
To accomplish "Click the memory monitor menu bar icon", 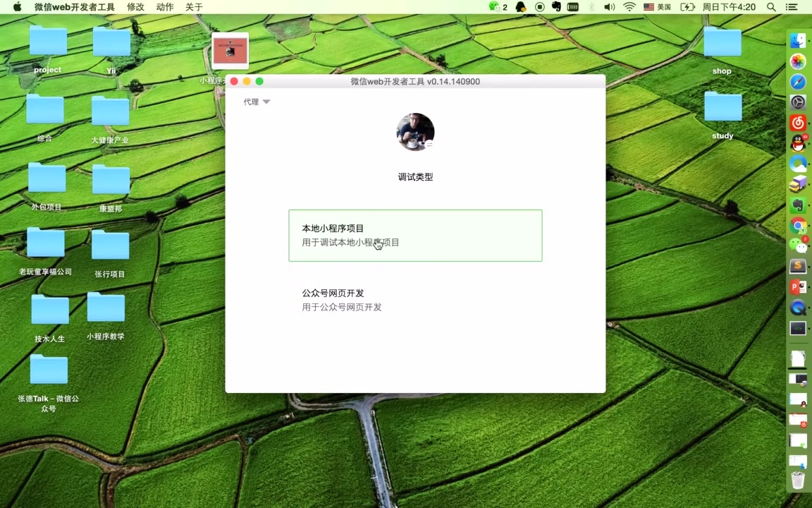I will click(573, 7).
